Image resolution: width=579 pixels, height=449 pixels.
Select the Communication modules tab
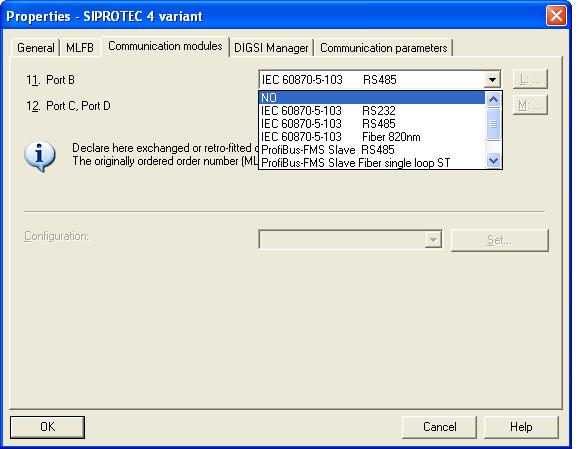point(165,46)
